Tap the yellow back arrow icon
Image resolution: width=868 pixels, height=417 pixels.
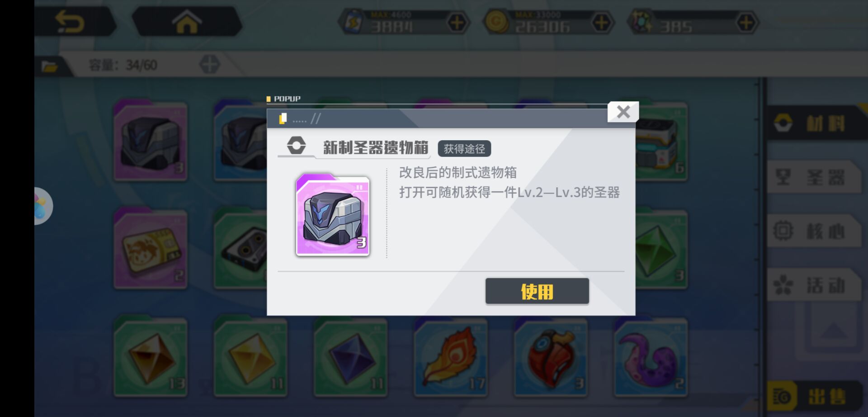[70, 22]
